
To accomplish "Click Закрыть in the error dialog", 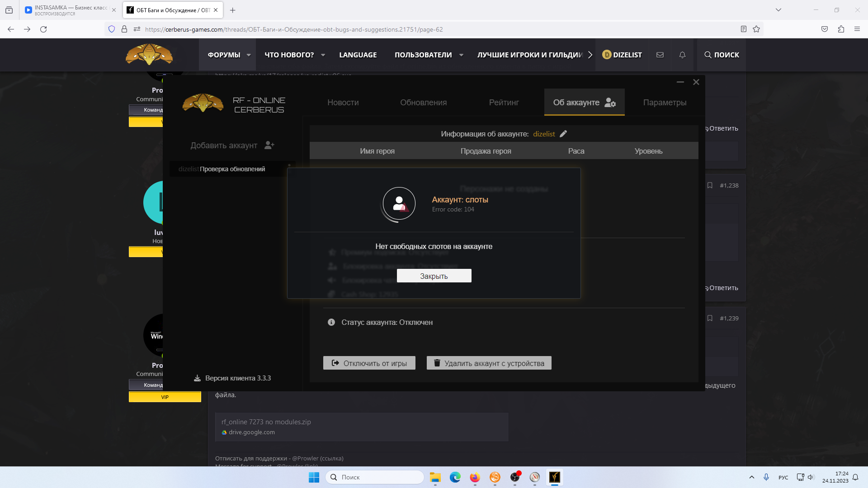I will [x=434, y=276].
